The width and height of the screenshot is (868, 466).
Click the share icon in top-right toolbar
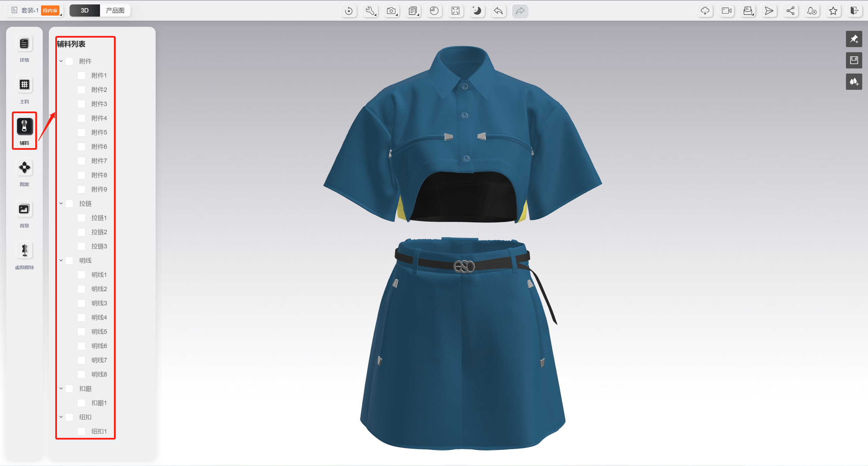(790, 11)
